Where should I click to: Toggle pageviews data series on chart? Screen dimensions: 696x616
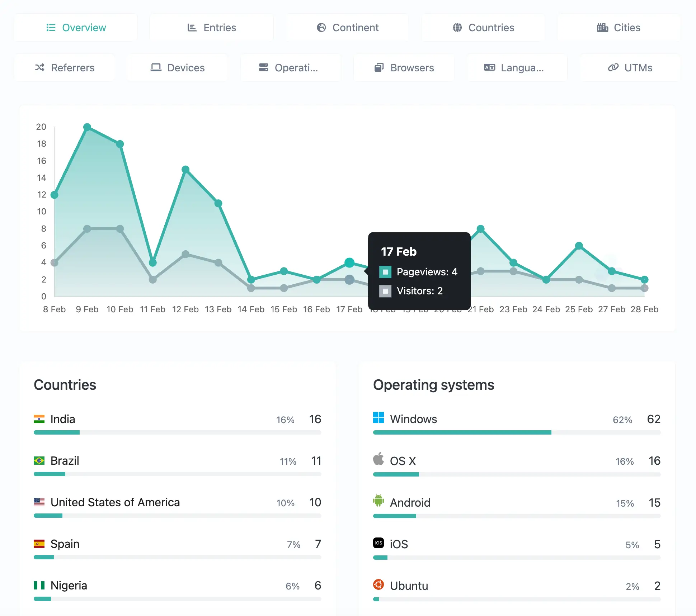tap(385, 271)
